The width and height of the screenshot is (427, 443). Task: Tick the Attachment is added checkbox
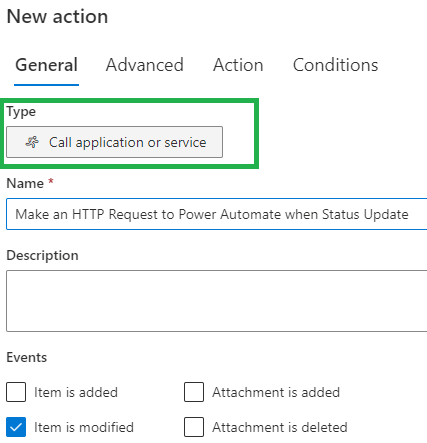click(194, 392)
